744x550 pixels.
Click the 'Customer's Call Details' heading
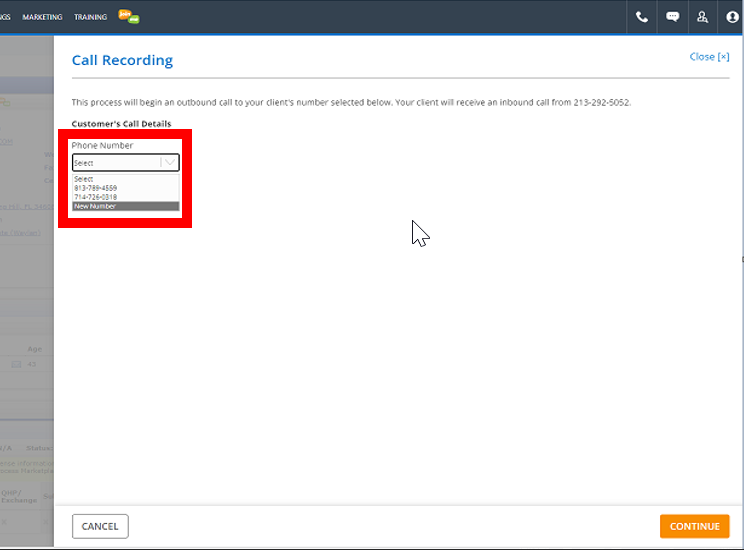[121, 124]
